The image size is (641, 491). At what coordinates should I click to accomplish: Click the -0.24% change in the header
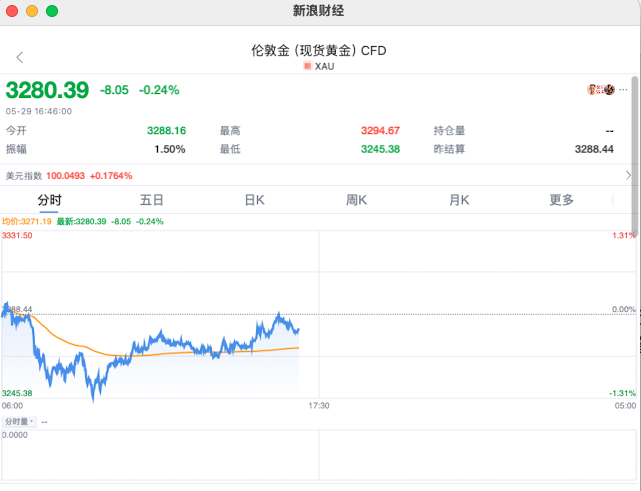coord(159,90)
